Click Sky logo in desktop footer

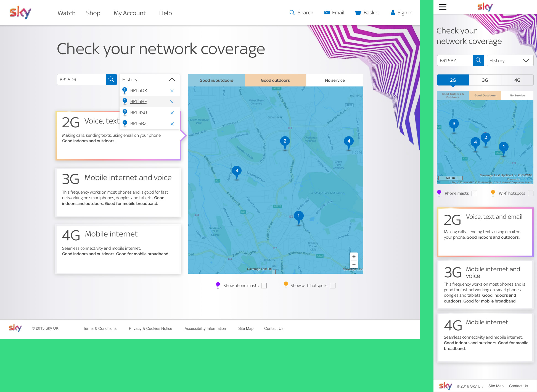[x=15, y=328]
